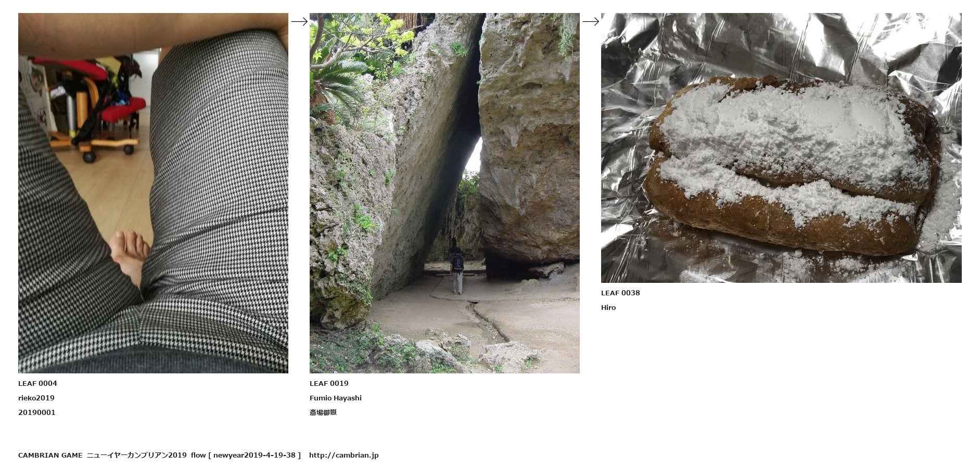Click the ニューイヤーカンブリアン2019 session title
This screenshot has width=980, height=468.
click(137, 455)
